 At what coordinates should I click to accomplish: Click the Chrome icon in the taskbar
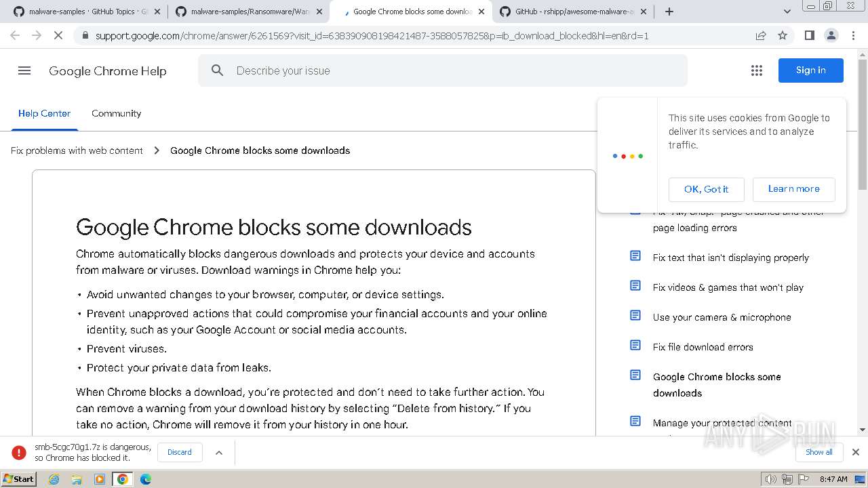pos(123,479)
